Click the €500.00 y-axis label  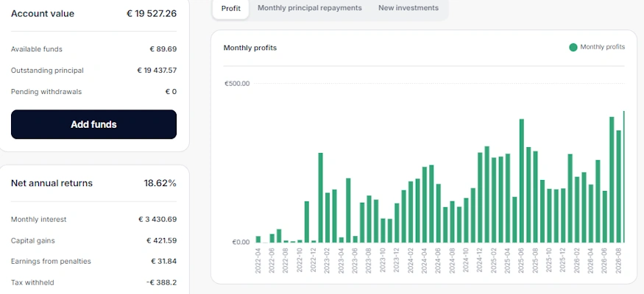(237, 84)
